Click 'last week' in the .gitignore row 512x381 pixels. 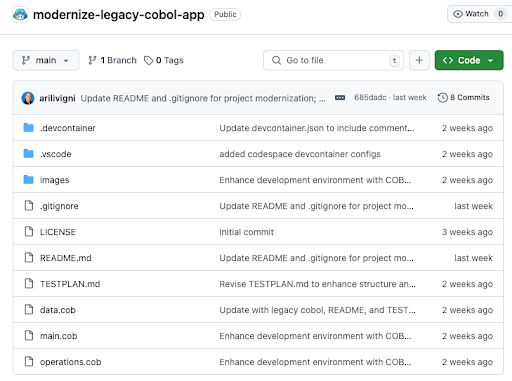pyautogui.click(x=473, y=206)
